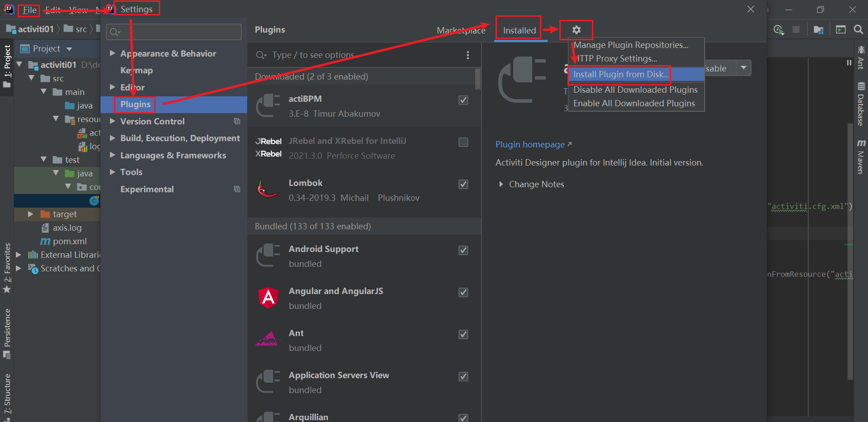Screen dimensions: 868x422
Task: Open the File menu
Action: 29,10
